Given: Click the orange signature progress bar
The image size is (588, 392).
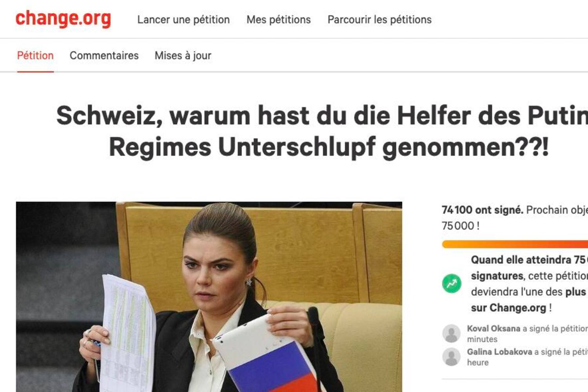Looking at the screenshot, I should 515,244.
